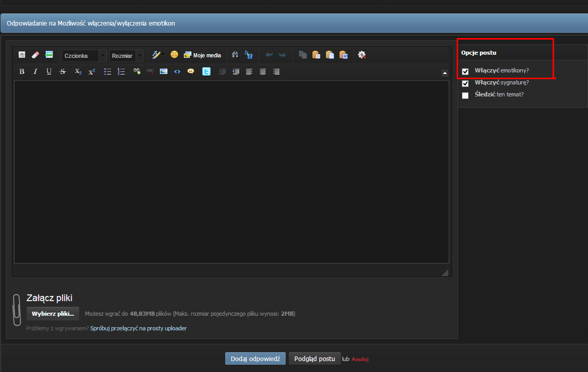Click the editor resize handle
The width and height of the screenshot is (588, 372).
[x=446, y=273]
